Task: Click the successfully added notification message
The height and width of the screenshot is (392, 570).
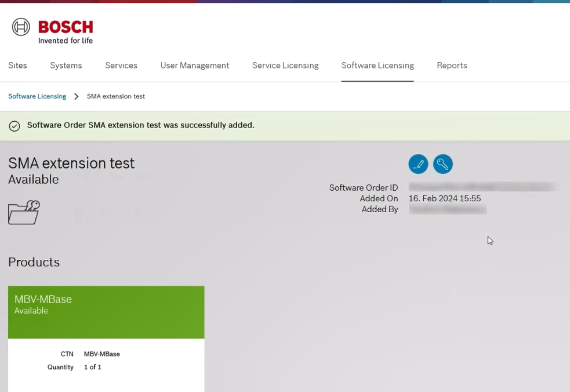Action: (x=140, y=125)
